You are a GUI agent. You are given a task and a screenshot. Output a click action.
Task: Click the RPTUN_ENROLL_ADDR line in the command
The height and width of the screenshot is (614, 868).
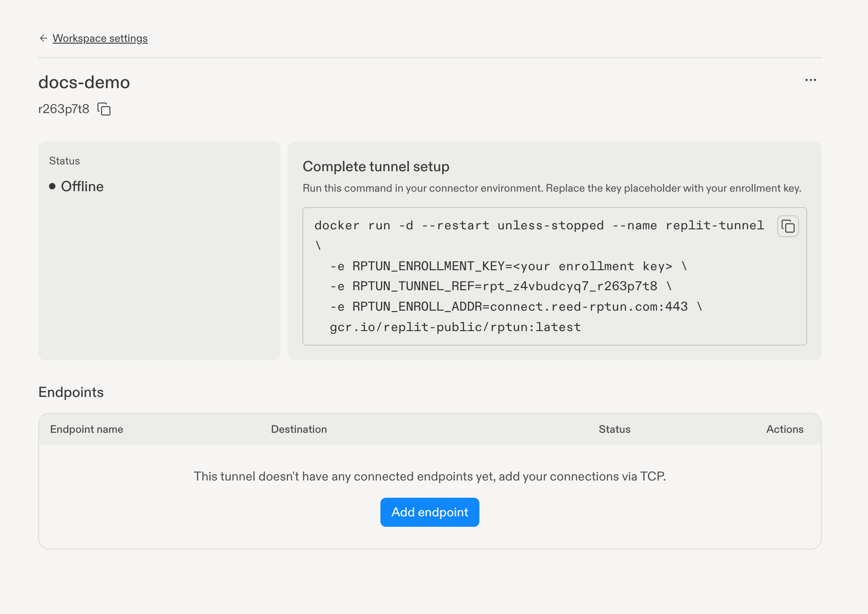click(516, 307)
